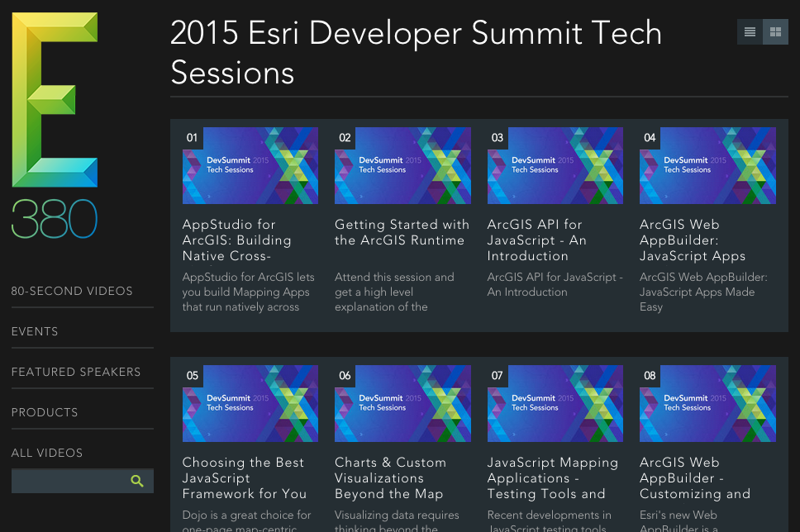Switch to grid view layout

coord(775,32)
